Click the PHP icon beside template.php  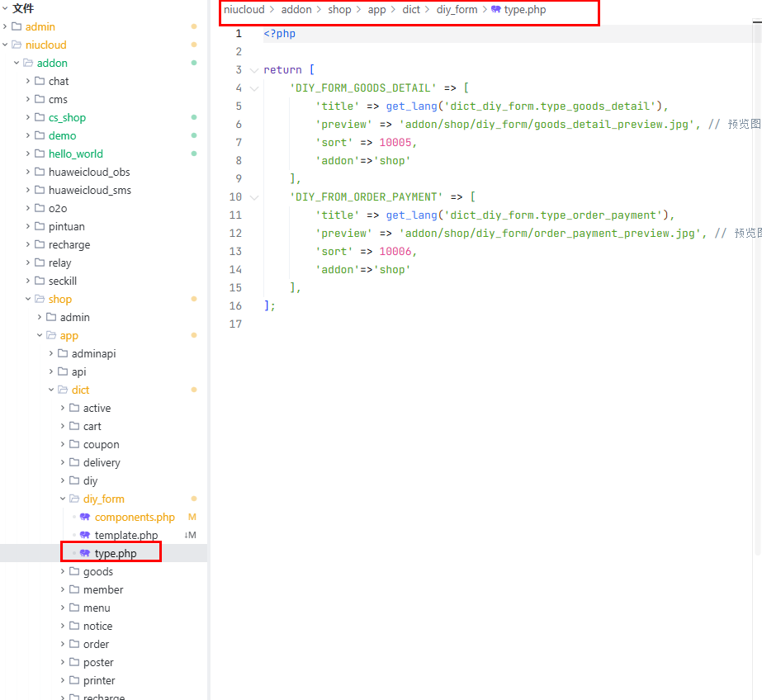pos(85,536)
